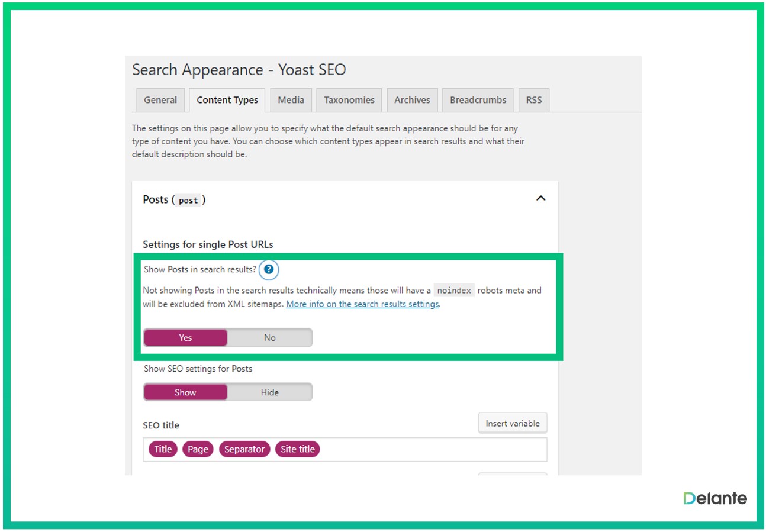Open the Media tab

coord(291,100)
